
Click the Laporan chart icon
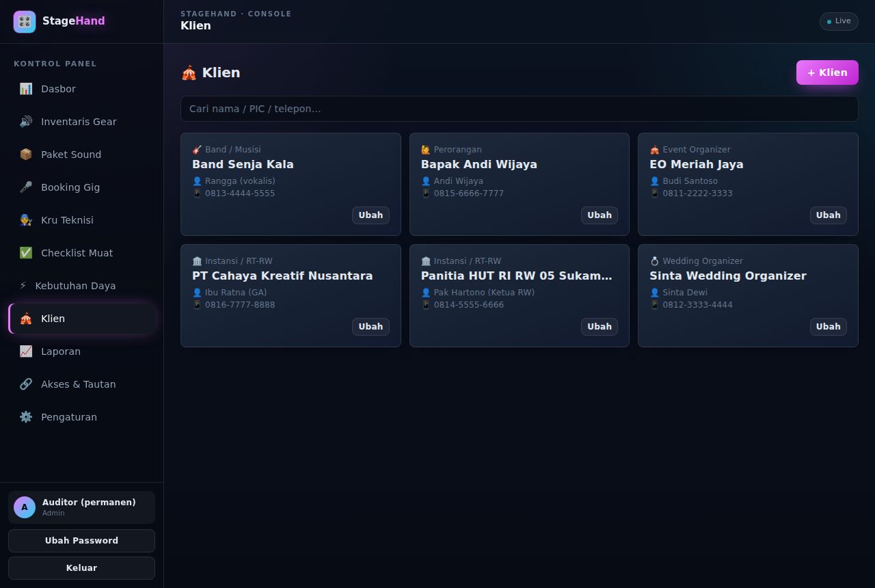[26, 351]
